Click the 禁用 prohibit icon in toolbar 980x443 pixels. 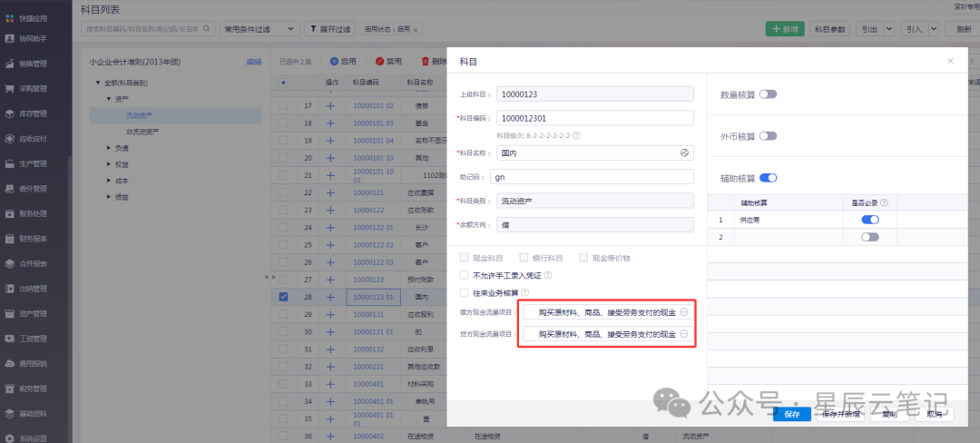(x=378, y=62)
